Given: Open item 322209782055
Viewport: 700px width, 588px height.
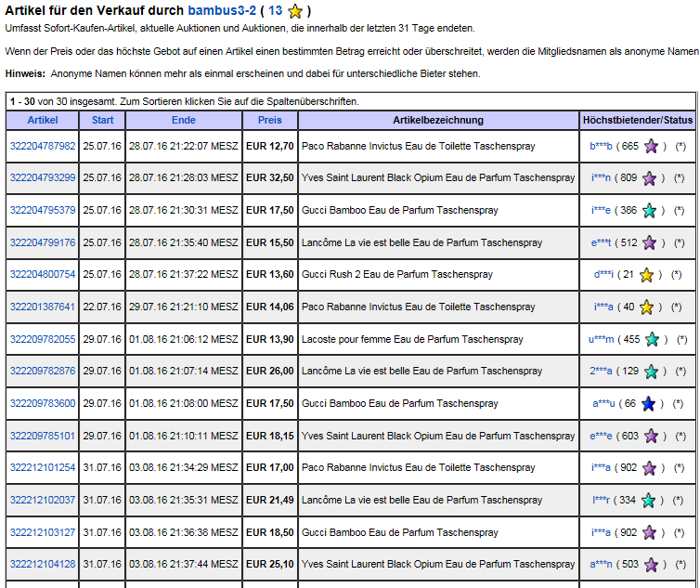Looking at the screenshot, I should 43,340.
